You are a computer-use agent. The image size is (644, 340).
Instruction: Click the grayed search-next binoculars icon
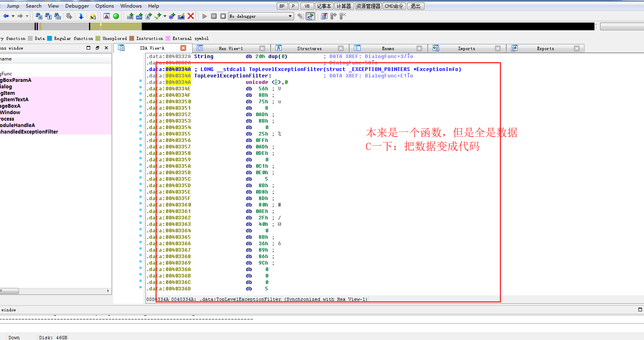pyautogui.click(x=69, y=16)
